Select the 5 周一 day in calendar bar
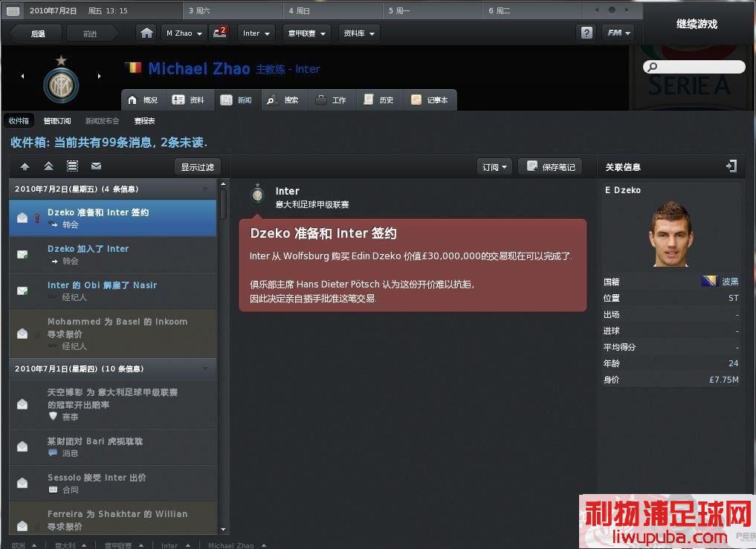The height and width of the screenshot is (549, 756). coord(433,10)
